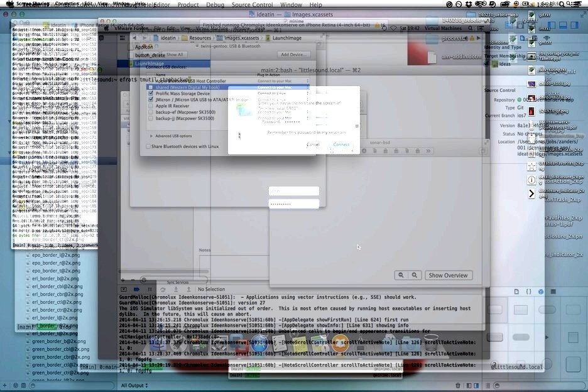Open the Product menu in Xcode
Image resolution: width=588 pixels, height=392 pixels.
(188, 5)
